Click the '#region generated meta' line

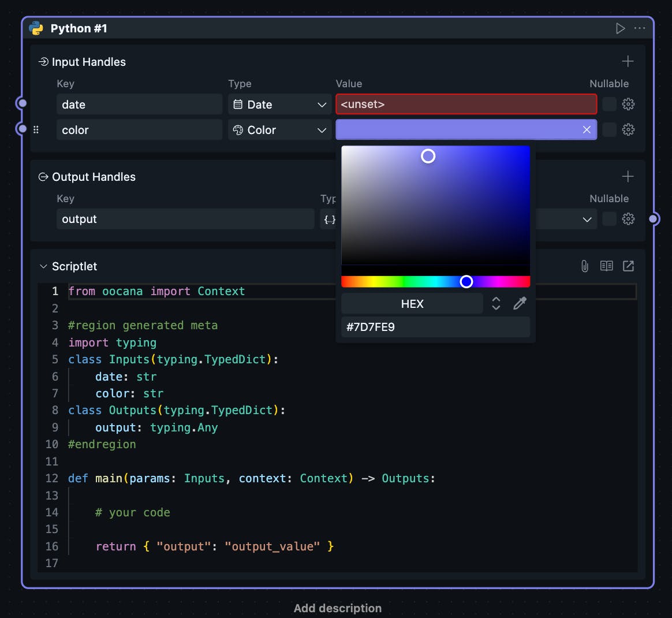143,326
